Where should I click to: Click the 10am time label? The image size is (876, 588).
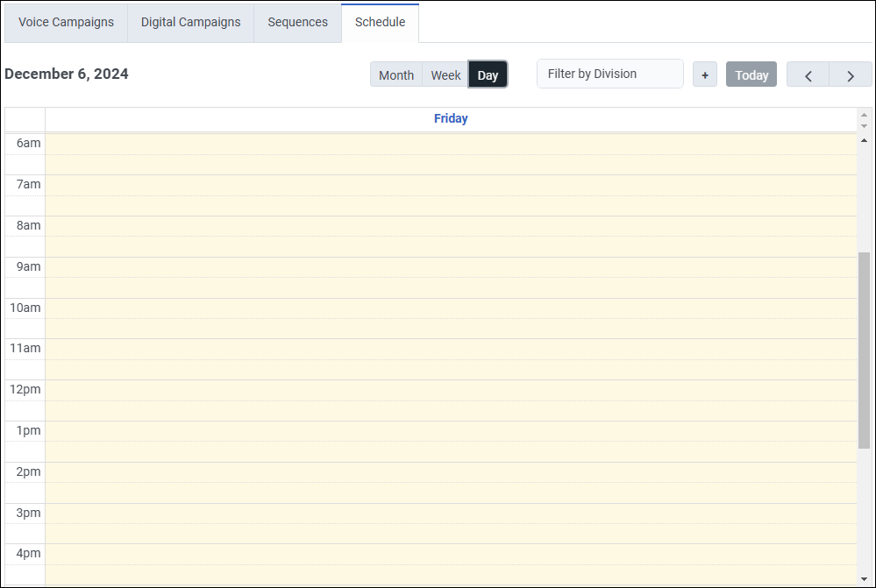25,308
